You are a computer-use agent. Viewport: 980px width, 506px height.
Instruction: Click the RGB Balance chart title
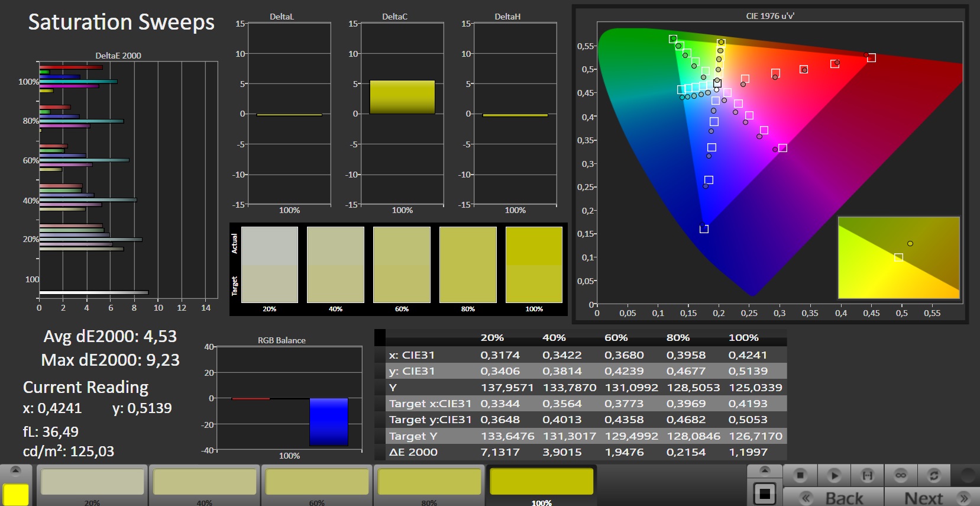[282, 340]
